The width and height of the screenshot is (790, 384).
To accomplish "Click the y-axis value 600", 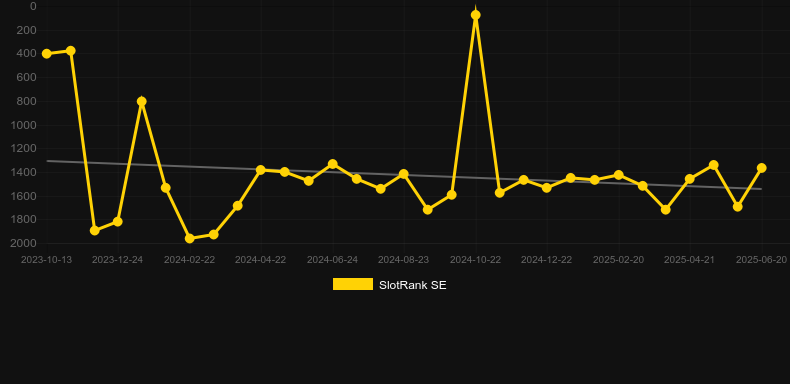I will click(27, 77).
